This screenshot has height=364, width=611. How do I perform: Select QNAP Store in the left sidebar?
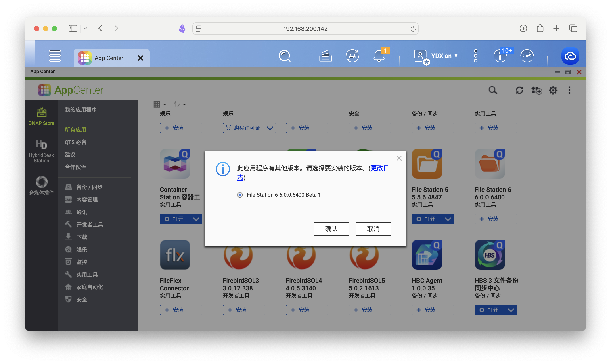pyautogui.click(x=41, y=116)
